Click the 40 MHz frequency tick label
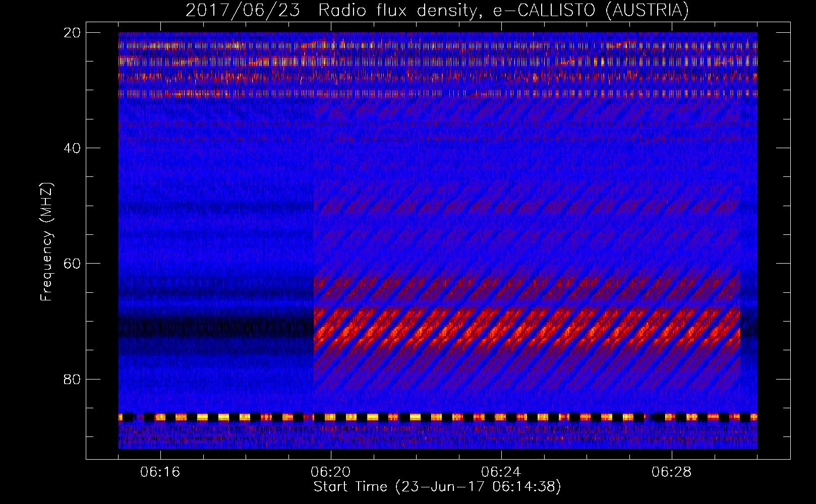 pos(72,148)
